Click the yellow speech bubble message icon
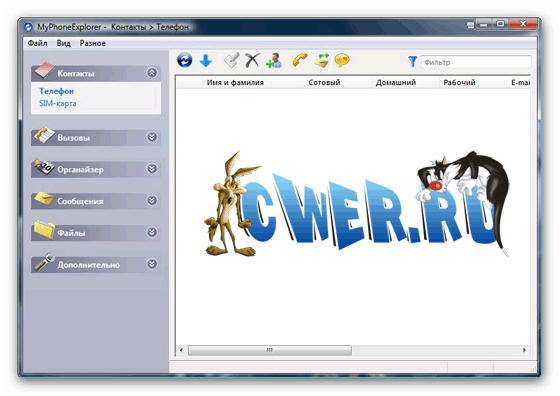This screenshot has height=396, width=560. click(342, 60)
